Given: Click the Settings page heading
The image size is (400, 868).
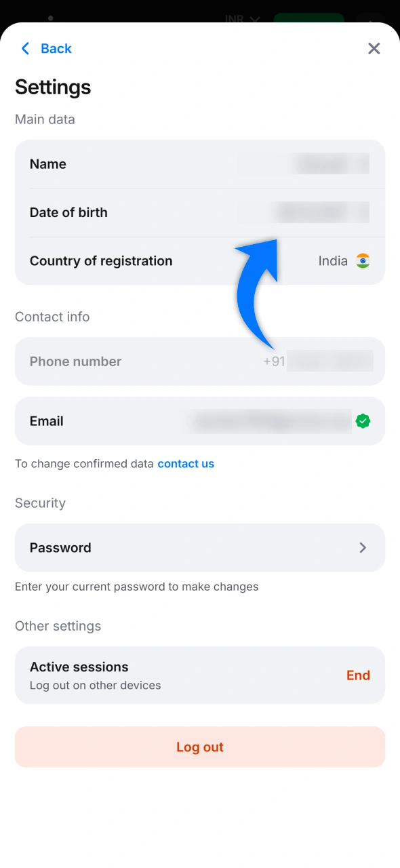Looking at the screenshot, I should [x=53, y=87].
